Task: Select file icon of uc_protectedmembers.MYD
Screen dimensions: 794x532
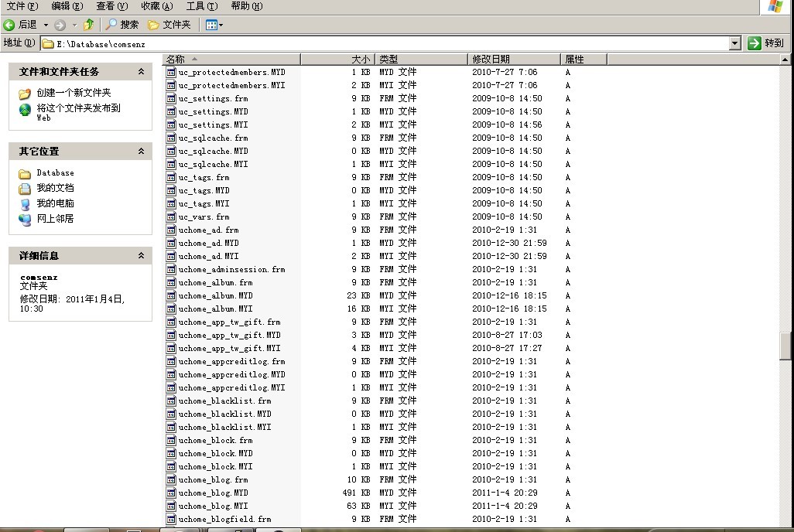Action: click(171, 73)
